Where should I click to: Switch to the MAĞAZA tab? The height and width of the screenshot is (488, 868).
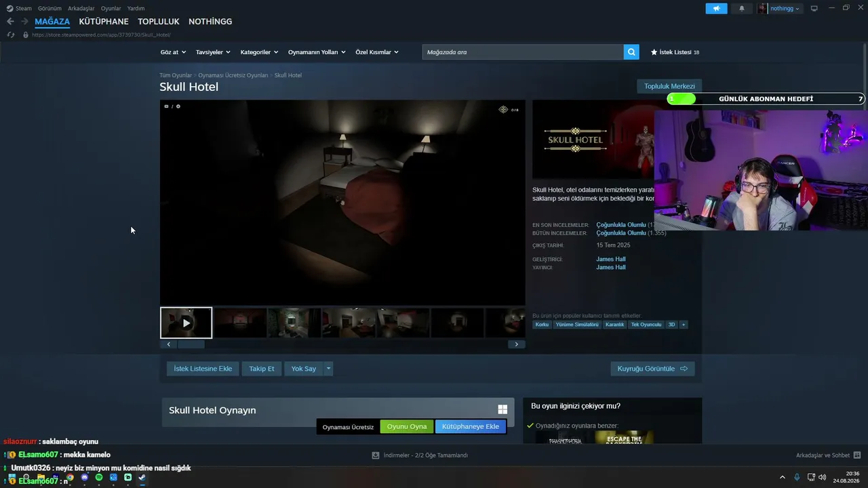pyautogui.click(x=52, y=22)
